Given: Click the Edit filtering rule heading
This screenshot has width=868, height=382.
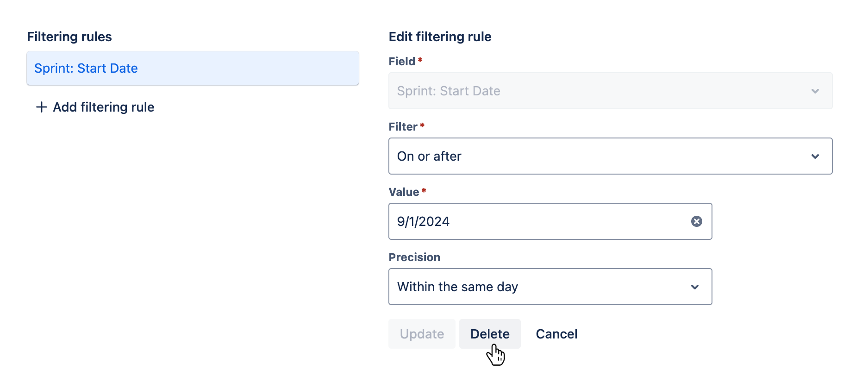Looking at the screenshot, I should click(440, 37).
